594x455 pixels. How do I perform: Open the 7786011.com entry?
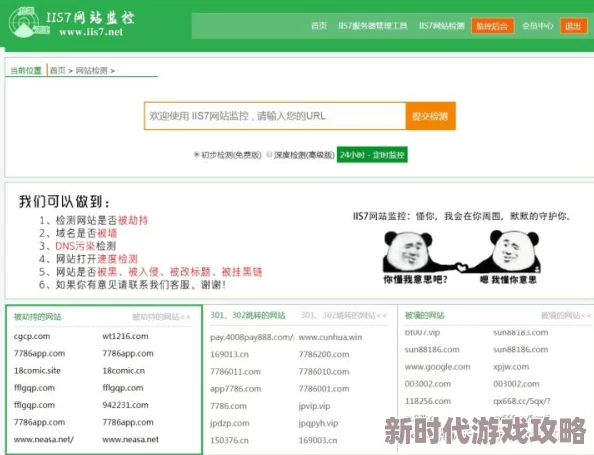point(235,372)
